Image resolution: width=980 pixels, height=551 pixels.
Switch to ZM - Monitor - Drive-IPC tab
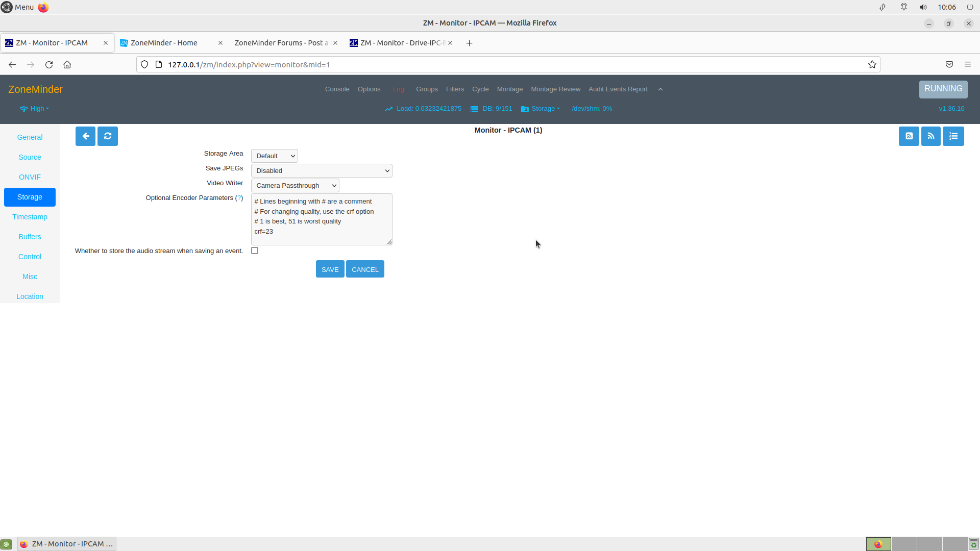pyautogui.click(x=400, y=43)
